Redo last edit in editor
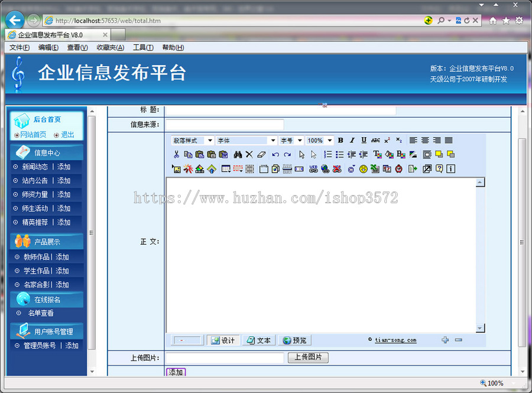 pyautogui.click(x=287, y=155)
